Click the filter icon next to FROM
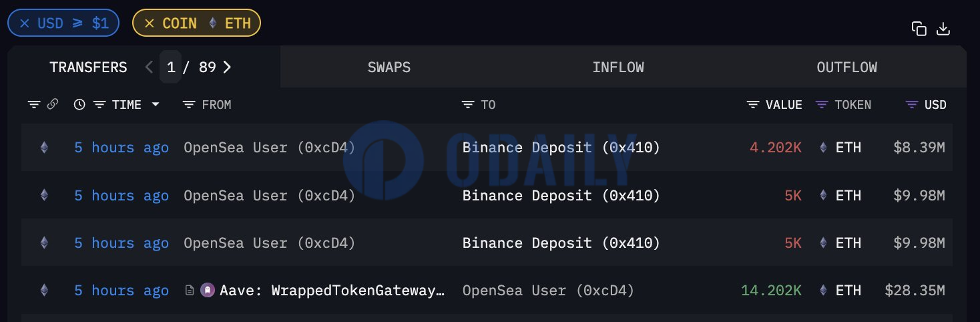This screenshot has height=322, width=980. click(189, 105)
